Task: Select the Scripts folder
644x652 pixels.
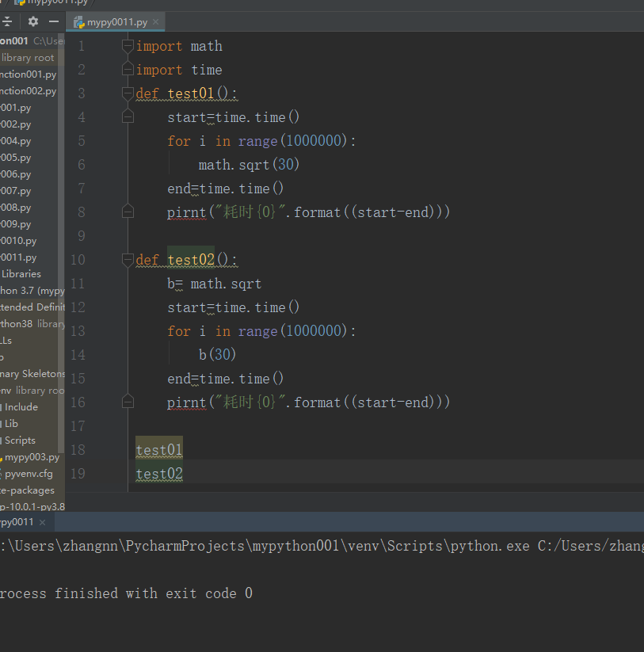Action: (20, 440)
